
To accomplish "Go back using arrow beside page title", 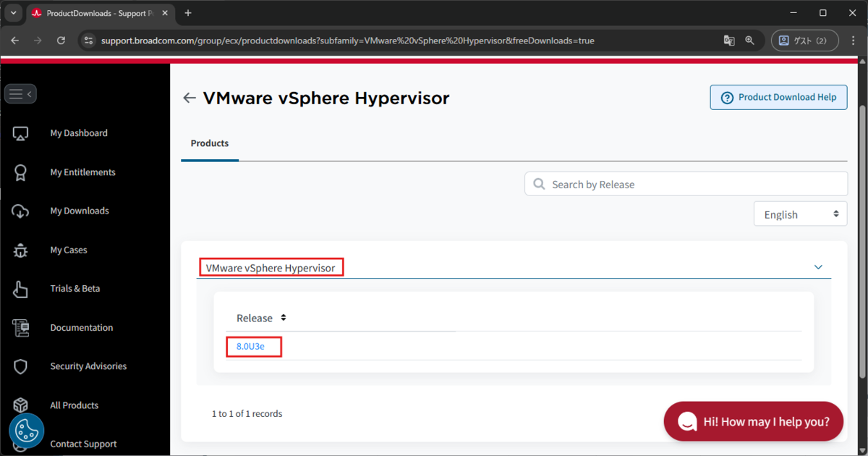I will (x=190, y=98).
